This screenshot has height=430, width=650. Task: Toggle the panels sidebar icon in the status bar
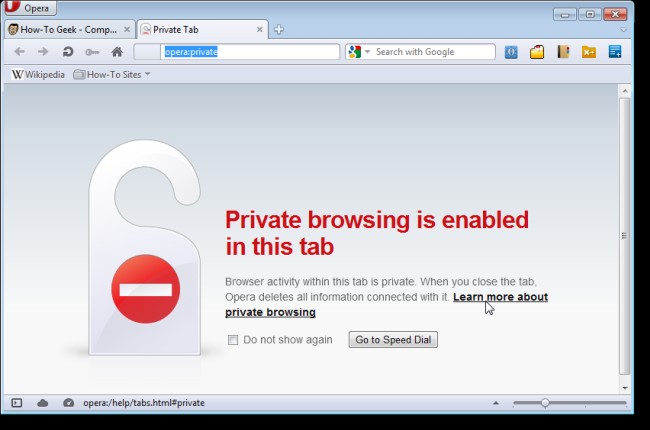click(x=17, y=403)
